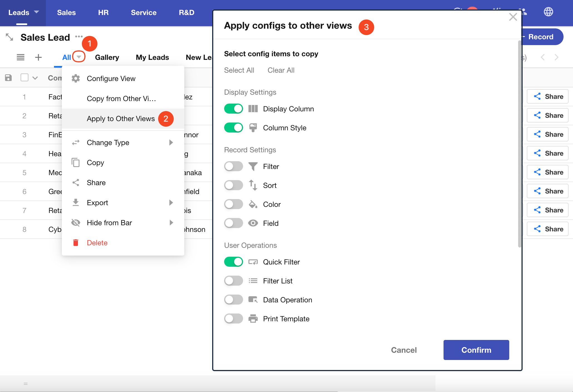The image size is (573, 392).
Task: Open the All view dropdown arrow
Action: pos(79,57)
